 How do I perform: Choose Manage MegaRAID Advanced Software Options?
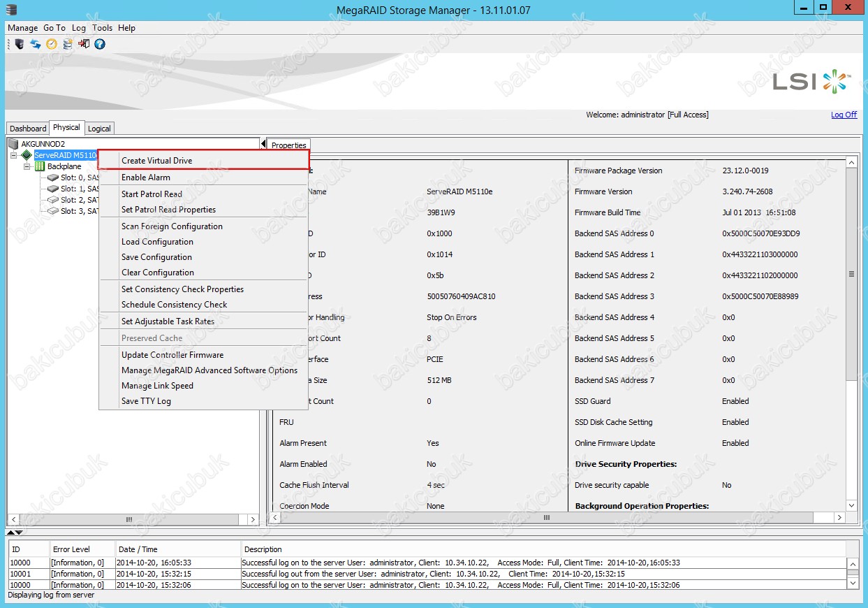pyautogui.click(x=204, y=370)
